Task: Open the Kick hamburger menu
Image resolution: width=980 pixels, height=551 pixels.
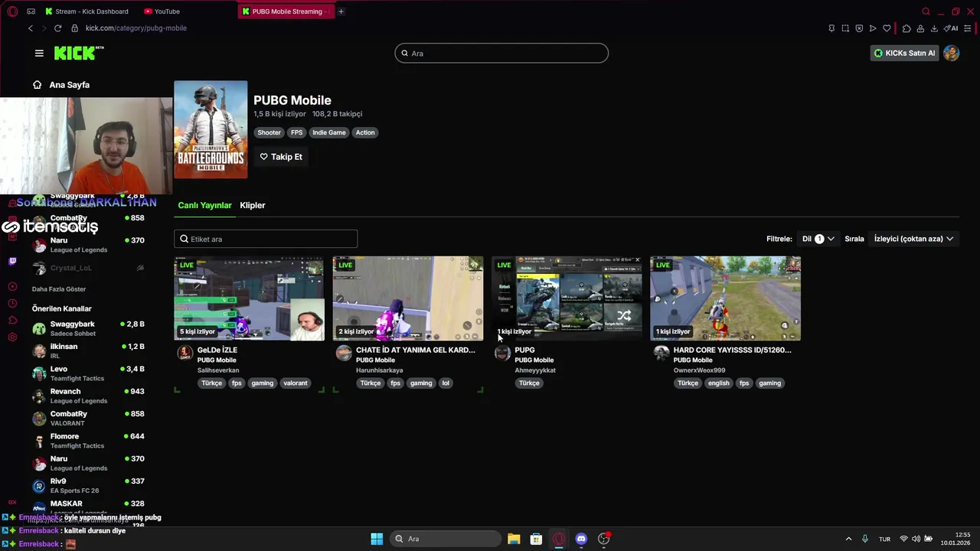Action: [x=39, y=53]
